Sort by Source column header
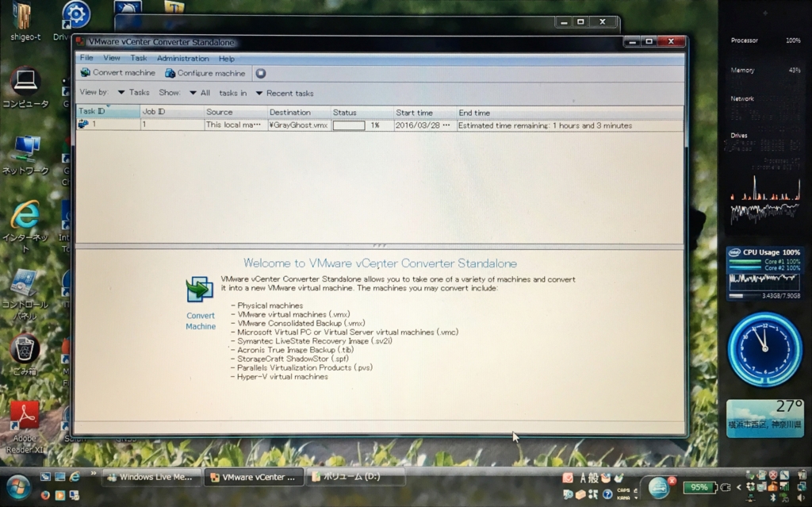 pos(236,112)
